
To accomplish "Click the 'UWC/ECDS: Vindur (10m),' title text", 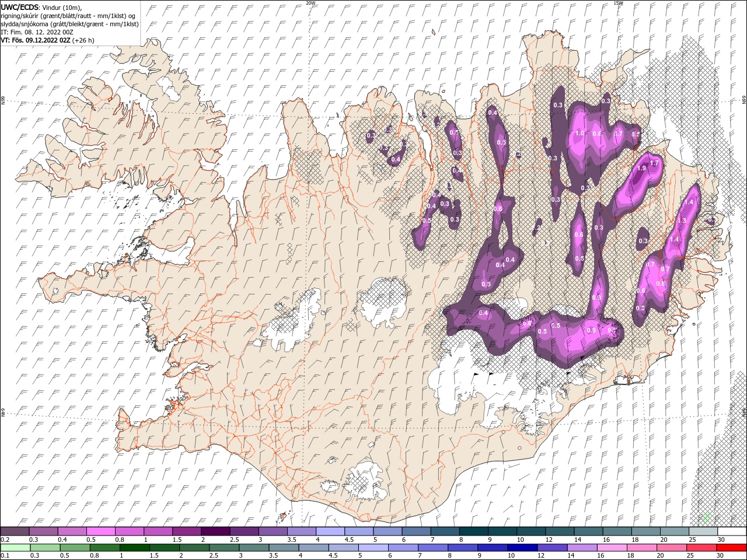I will 41,7.
